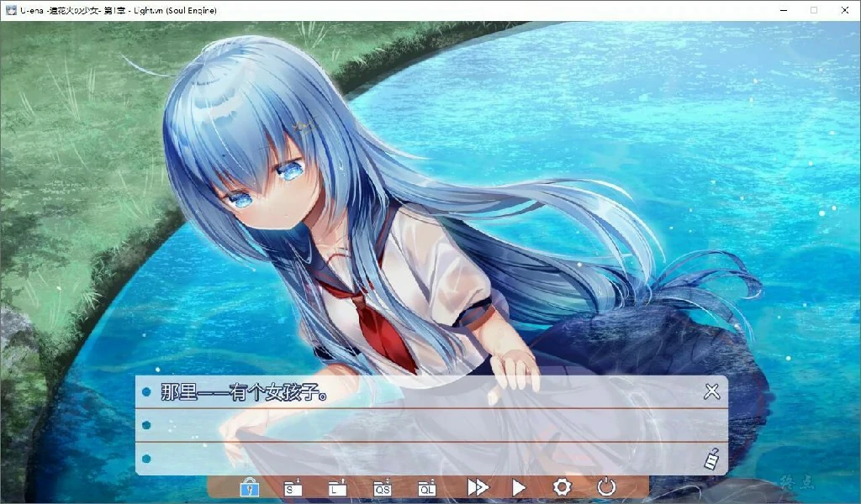Quick load using the QL icon
The height and width of the screenshot is (504, 861).
click(428, 487)
